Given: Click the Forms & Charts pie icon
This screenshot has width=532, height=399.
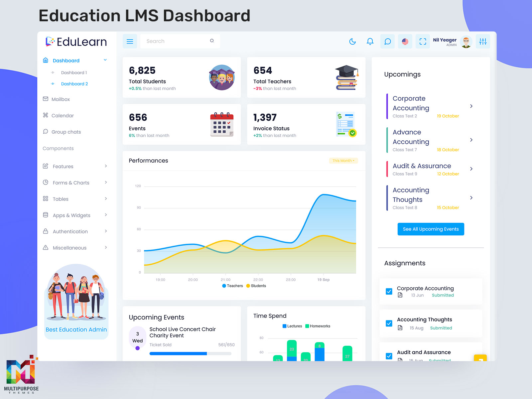Looking at the screenshot, I should pos(46,182).
